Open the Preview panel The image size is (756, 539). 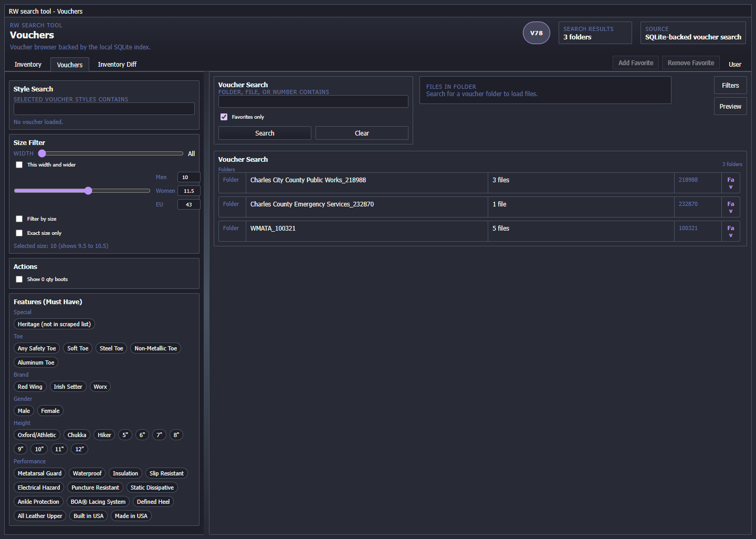730,107
